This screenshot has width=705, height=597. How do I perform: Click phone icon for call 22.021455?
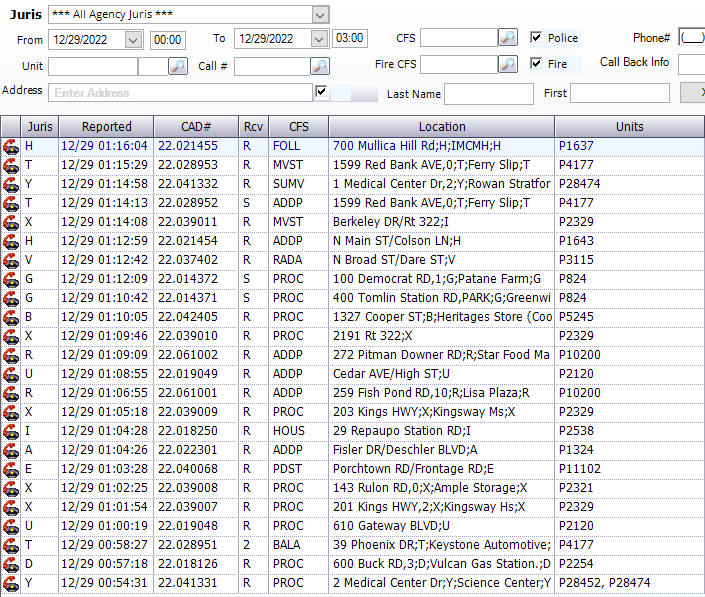click(x=11, y=147)
